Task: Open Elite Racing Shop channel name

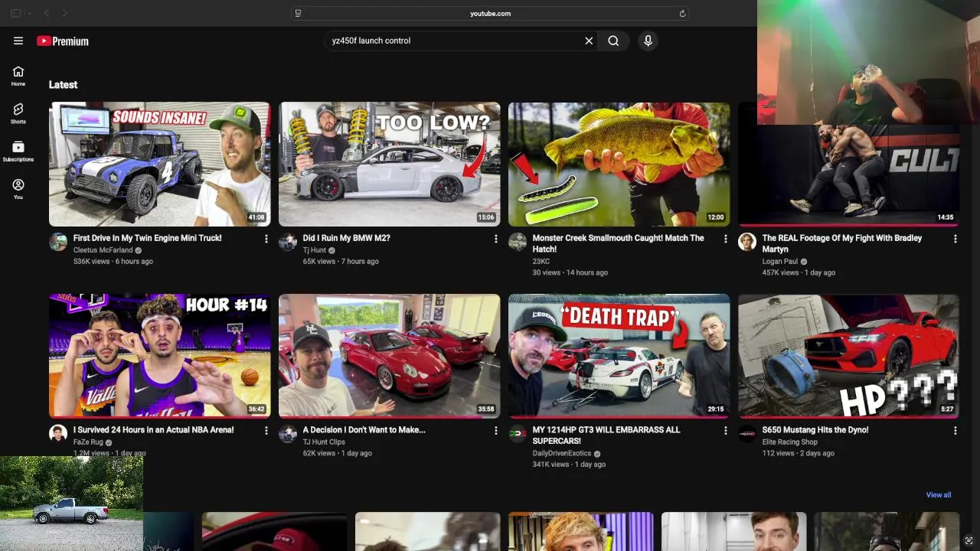Action: 789,442
